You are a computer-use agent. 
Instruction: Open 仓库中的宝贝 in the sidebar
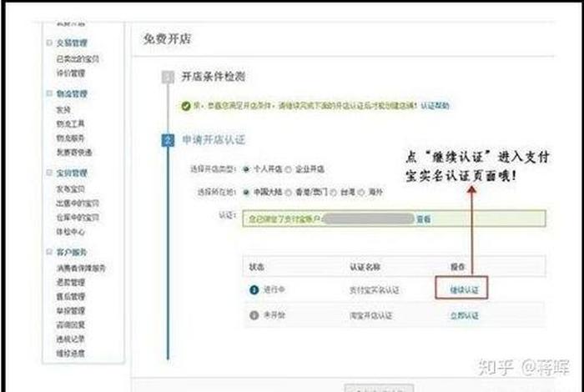pyautogui.click(x=78, y=218)
